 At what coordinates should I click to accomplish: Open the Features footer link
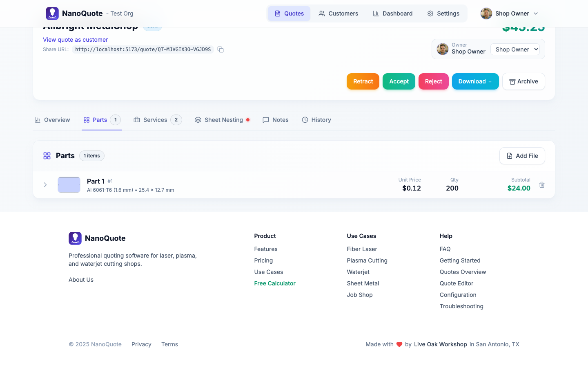[266, 249]
